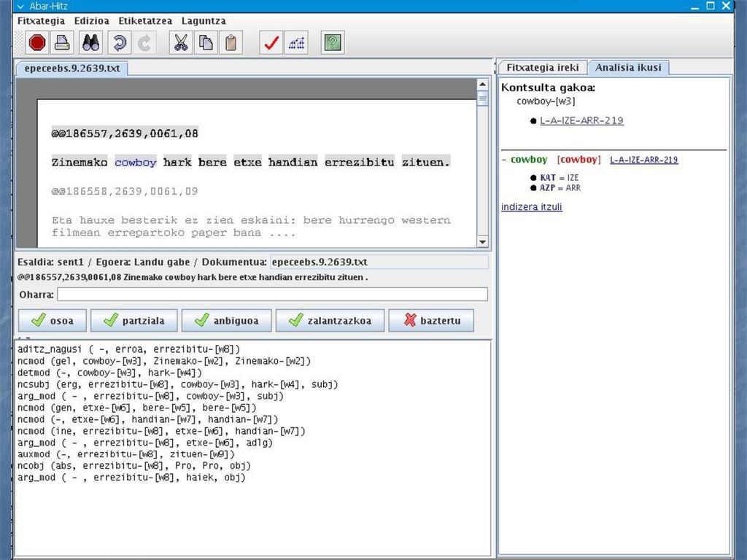Open the Abar-Hitz title bar window menu arrow

point(20,6)
